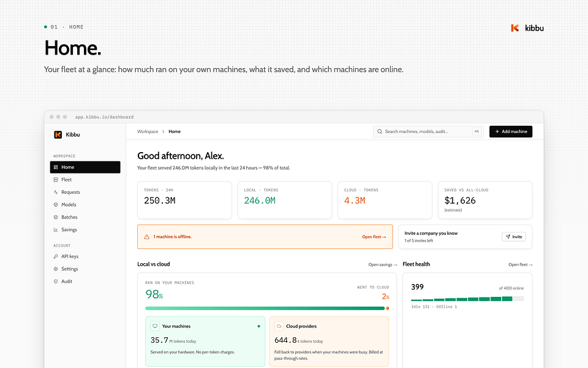This screenshot has height=368, width=588.
Task: Click the "4.3M" cloud tokens value
Action: (355, 201)
